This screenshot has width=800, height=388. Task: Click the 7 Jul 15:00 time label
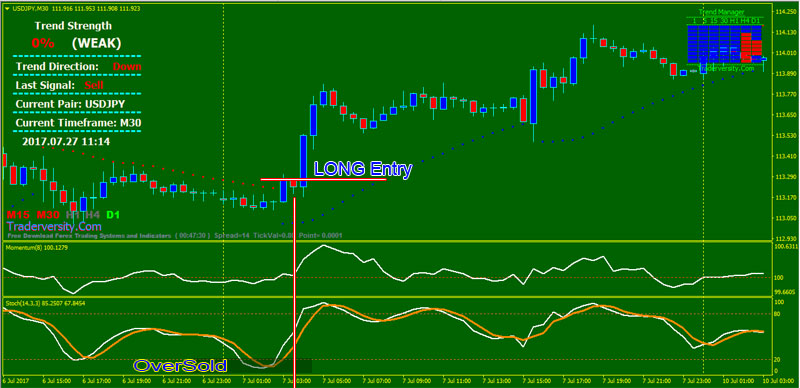pyautogui.click(x=536, y=381)
